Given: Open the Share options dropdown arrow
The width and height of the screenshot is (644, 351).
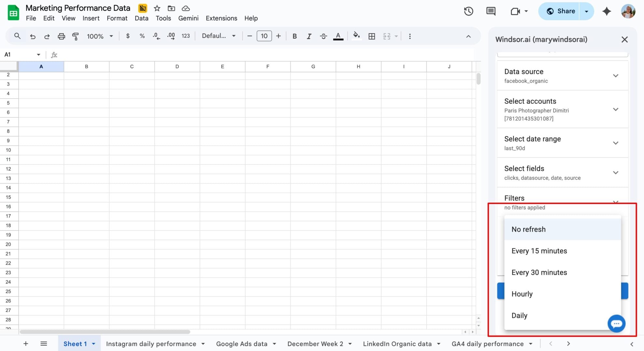Looking at the screenshot, I should tap(586, 11).
